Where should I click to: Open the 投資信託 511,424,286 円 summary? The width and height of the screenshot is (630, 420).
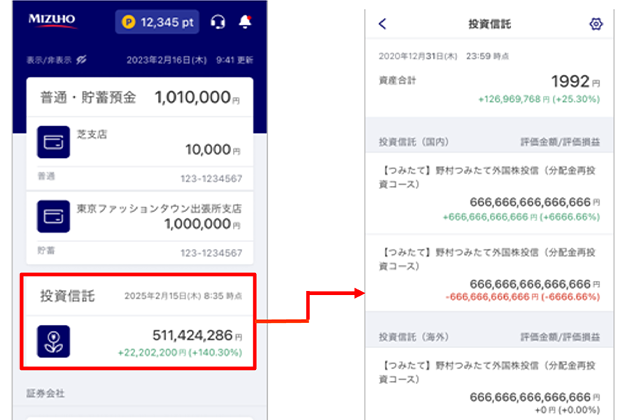tap(138, 322)
